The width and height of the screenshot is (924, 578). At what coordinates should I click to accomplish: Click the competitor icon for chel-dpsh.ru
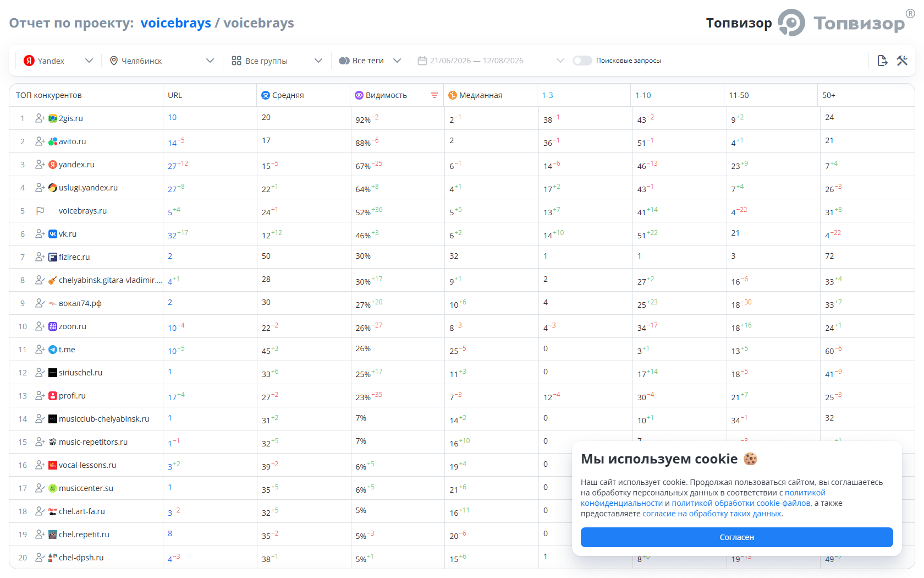(40, 558)
